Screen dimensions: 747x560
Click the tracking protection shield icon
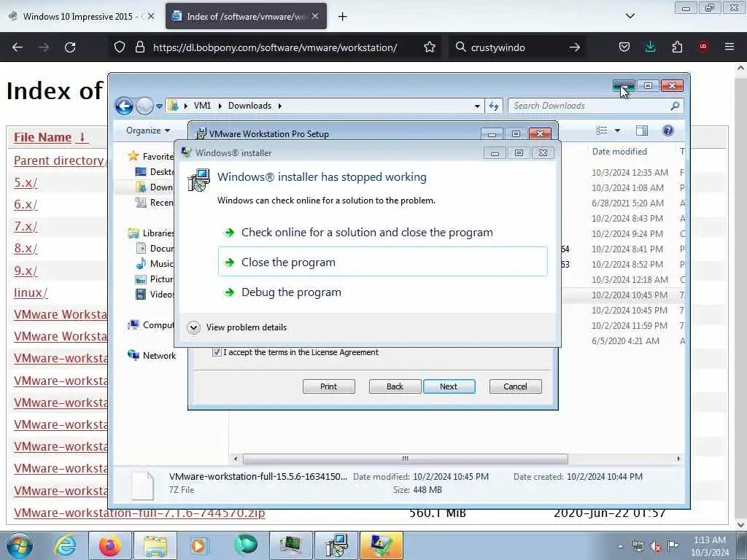(120, 47)
